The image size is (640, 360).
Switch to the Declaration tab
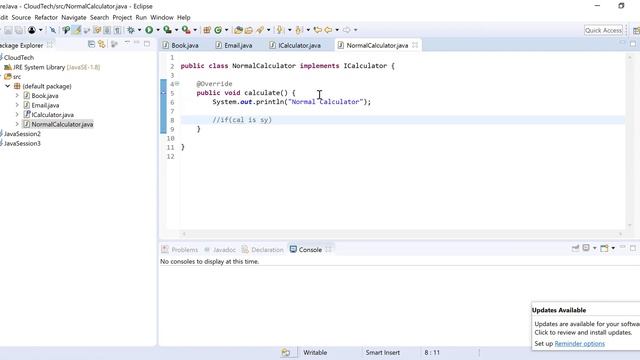pyautogui.click(x=263, y=249)
